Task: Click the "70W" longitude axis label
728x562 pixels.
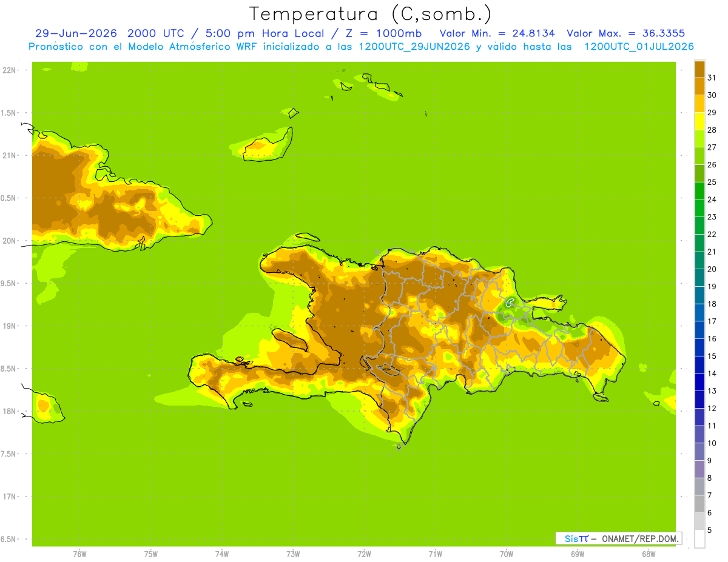Action: pos(507,554)
